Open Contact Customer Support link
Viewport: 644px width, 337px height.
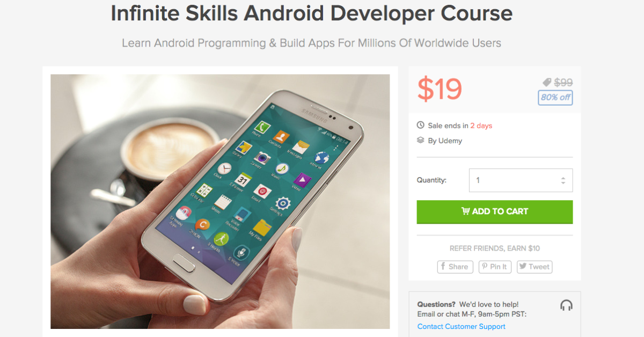click(462, 326)
